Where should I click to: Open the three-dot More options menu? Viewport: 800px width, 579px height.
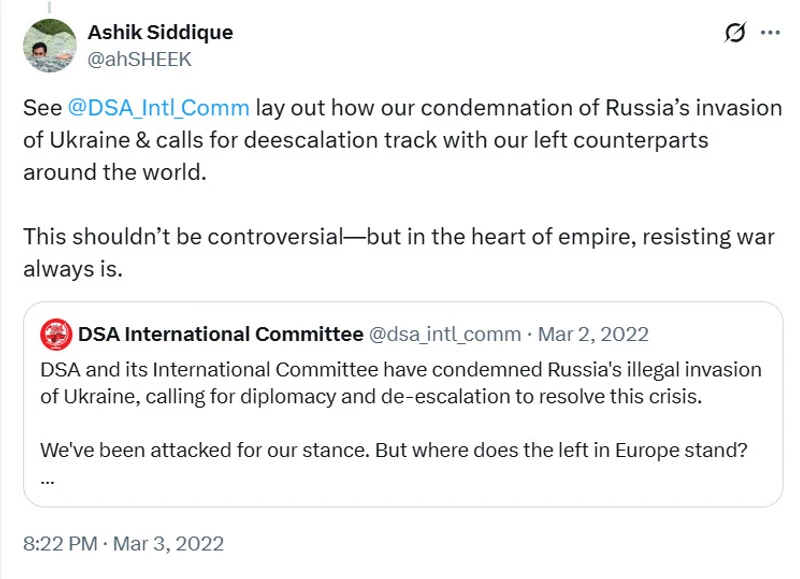pyautogui.click(x=770, y=33)
